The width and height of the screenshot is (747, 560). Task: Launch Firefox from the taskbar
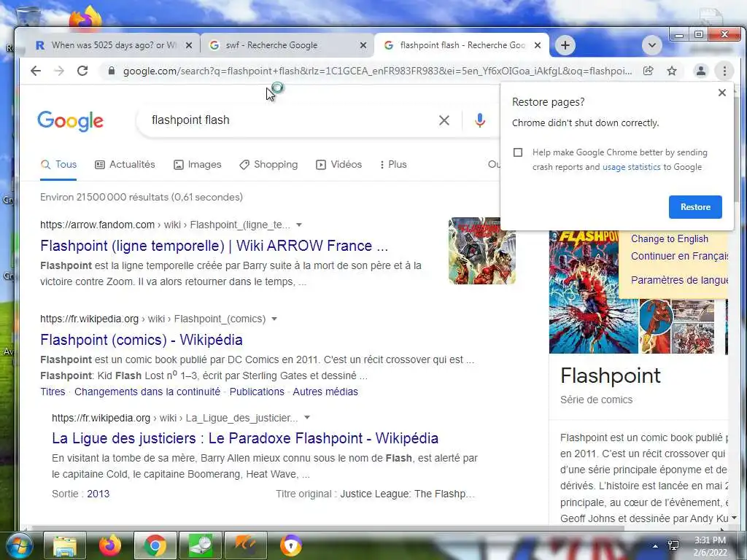click(x=110, y=545)
